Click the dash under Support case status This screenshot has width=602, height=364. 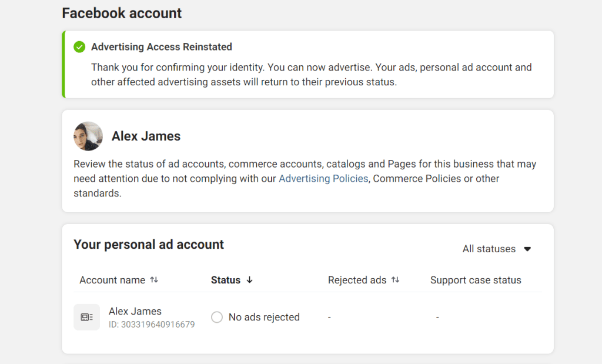click(437, 316)
